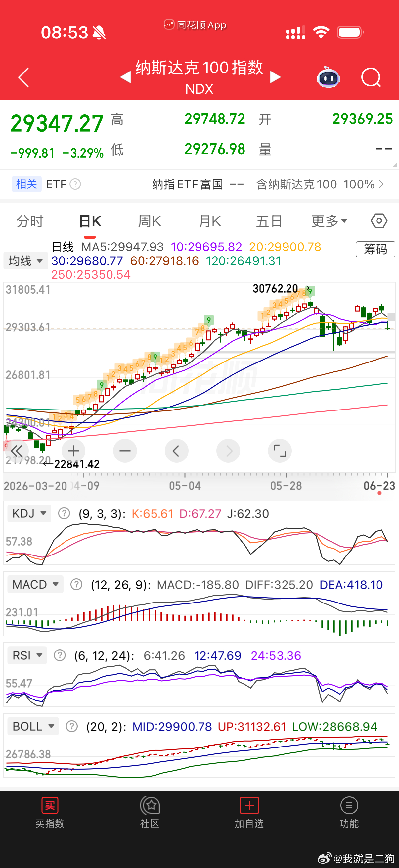Screen dimensions: 399x868
Task: Tap the 22841.42 low price label
Action: [77, 464]
